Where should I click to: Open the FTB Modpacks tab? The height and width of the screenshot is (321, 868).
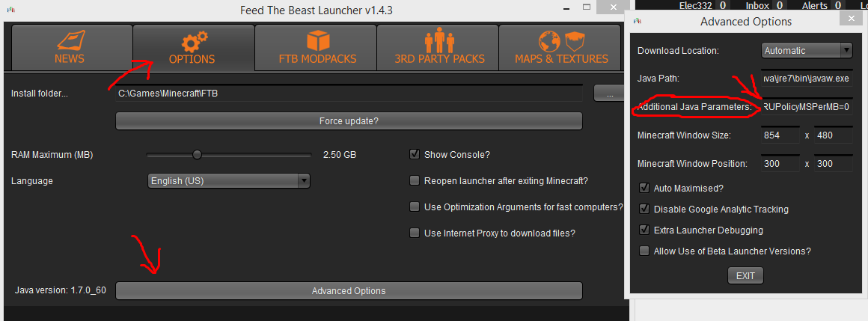pyautogui.click(x=316, y=47)
